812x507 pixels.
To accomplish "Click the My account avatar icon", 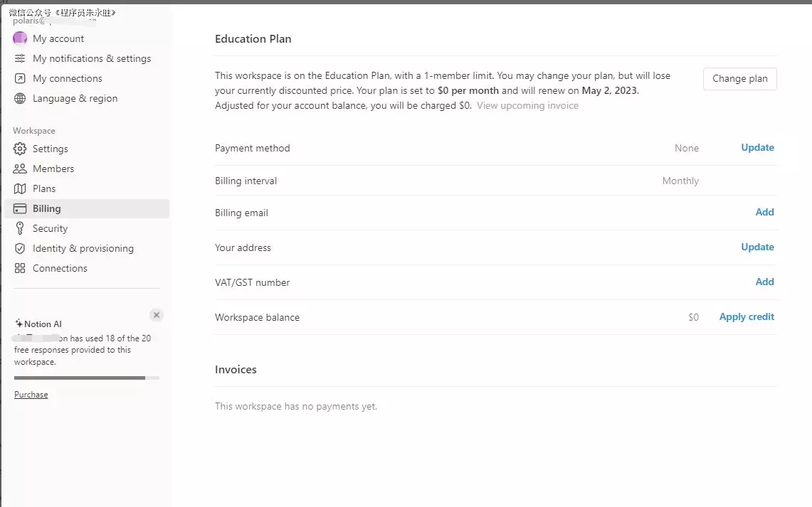I will pyautogui.click(x=20, y=38).
